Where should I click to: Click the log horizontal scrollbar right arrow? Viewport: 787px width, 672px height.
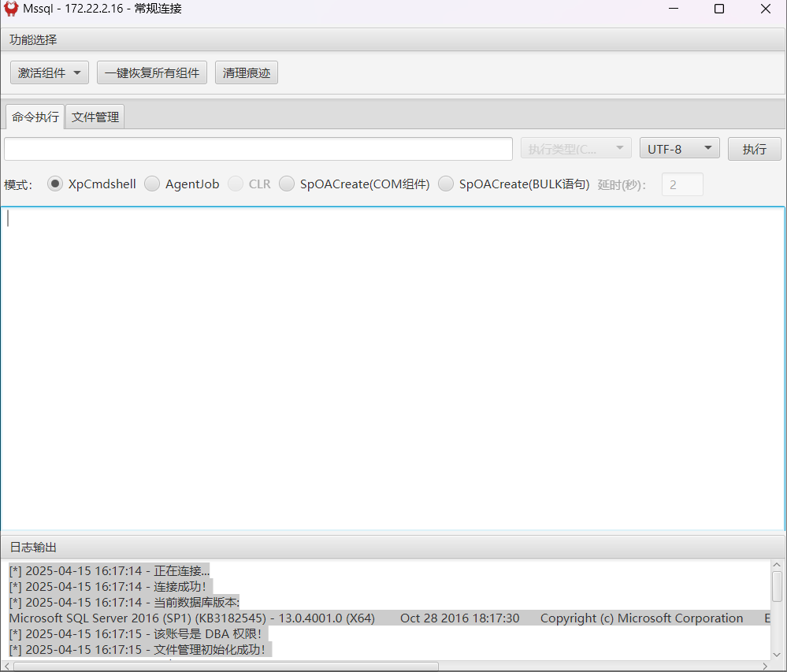point(765,666)
